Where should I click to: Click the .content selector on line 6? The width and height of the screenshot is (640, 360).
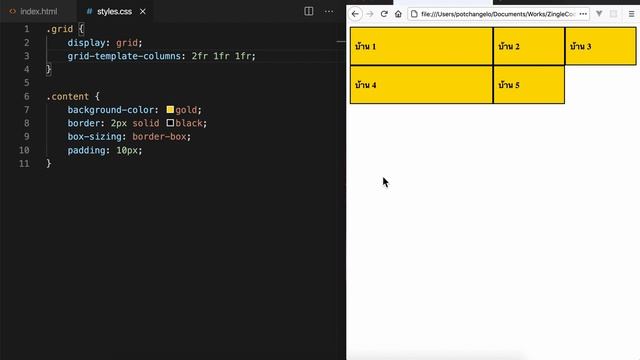coord(68,96)
